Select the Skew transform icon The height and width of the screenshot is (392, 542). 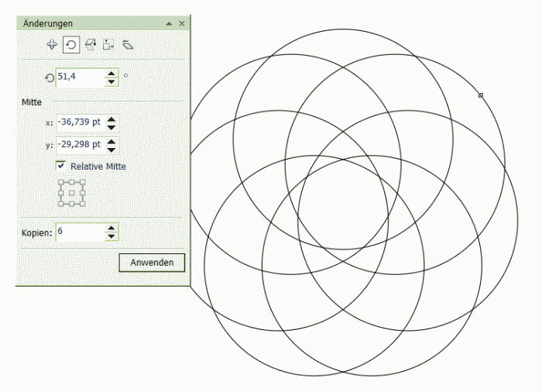point(128,45)
